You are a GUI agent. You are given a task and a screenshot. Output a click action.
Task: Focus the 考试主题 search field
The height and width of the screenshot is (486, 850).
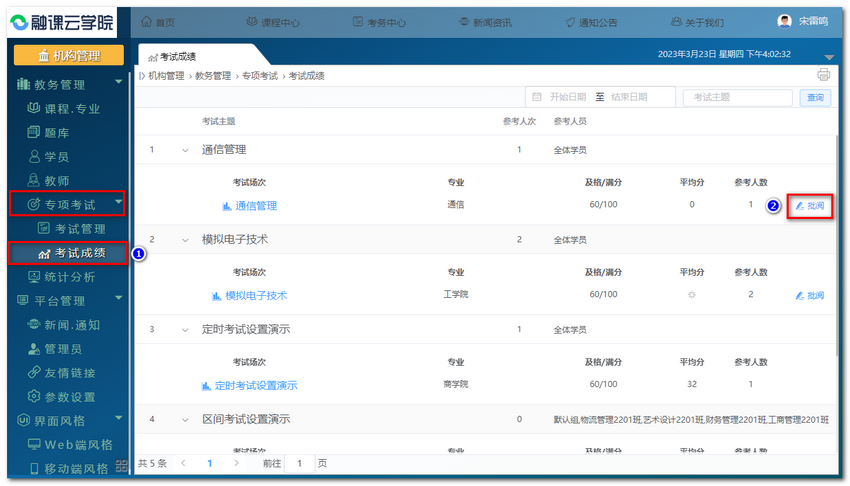[737, 98]
